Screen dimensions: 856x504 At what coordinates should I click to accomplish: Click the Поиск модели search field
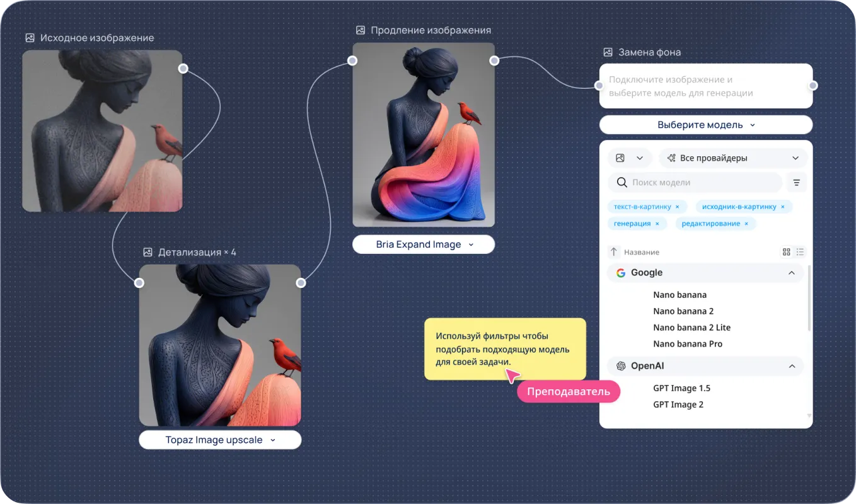coord(695,183)
